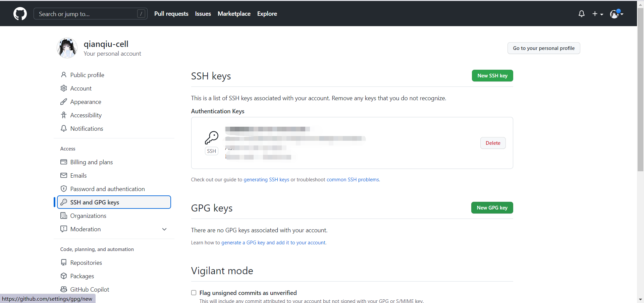The width and height of the screenshot is (644, 303).
Task: Open Pull requests in top navigation
Action: [171, 14]
